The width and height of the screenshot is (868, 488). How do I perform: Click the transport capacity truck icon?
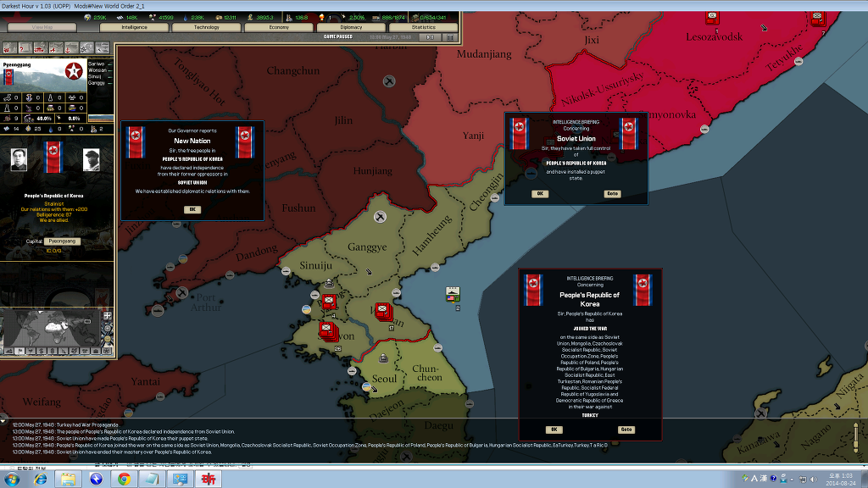[x=376, y=18]
